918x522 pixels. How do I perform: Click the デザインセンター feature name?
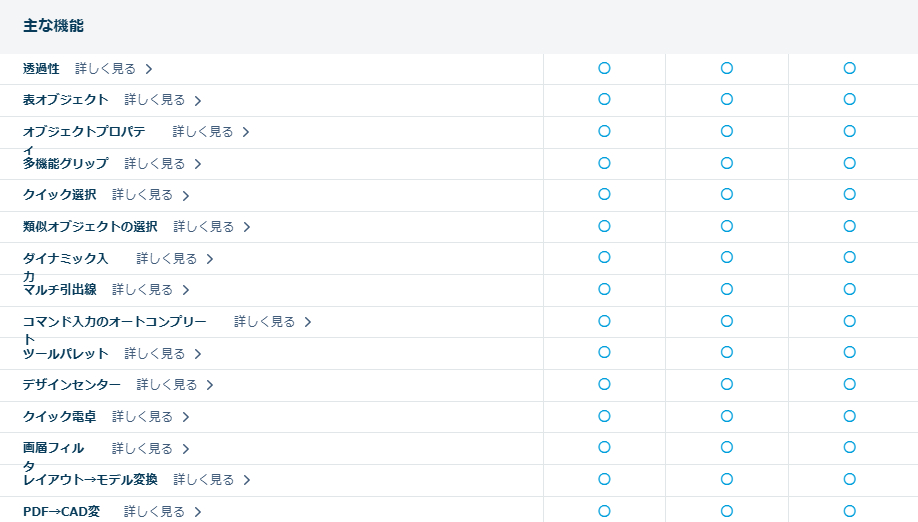coord(71,385)
